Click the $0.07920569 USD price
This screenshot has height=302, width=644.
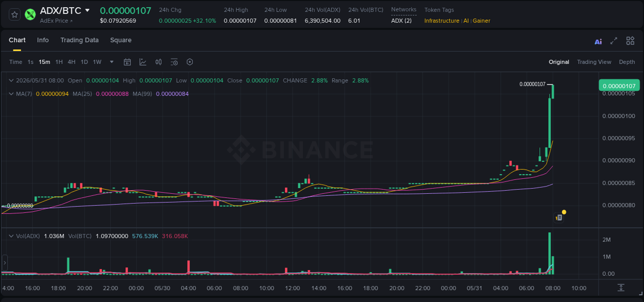(x=118, y=21)
